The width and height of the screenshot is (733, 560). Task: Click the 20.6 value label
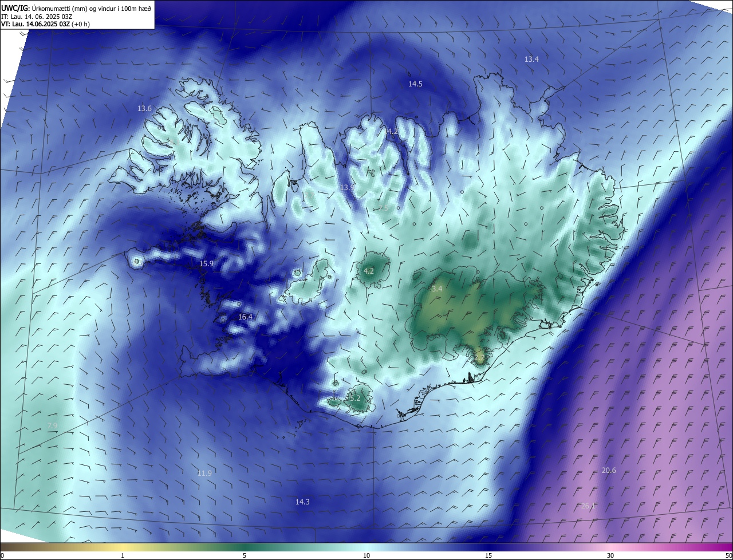[x=609, y=470]
